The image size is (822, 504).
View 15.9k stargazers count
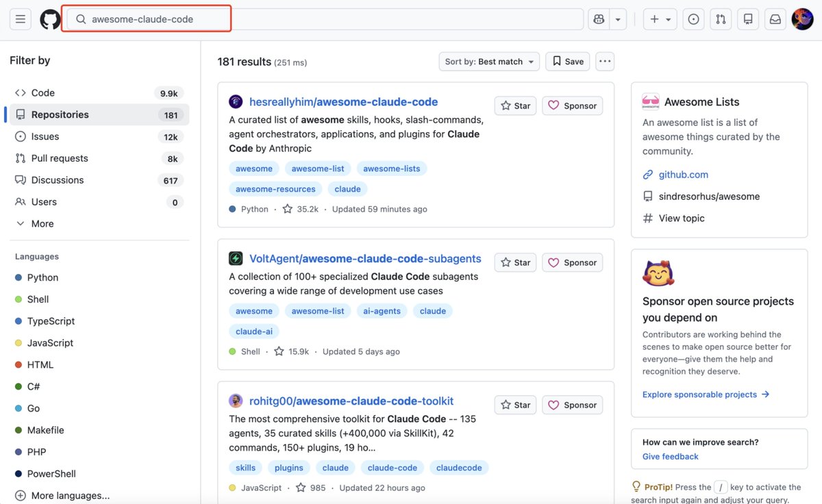(x=292, y=351)
